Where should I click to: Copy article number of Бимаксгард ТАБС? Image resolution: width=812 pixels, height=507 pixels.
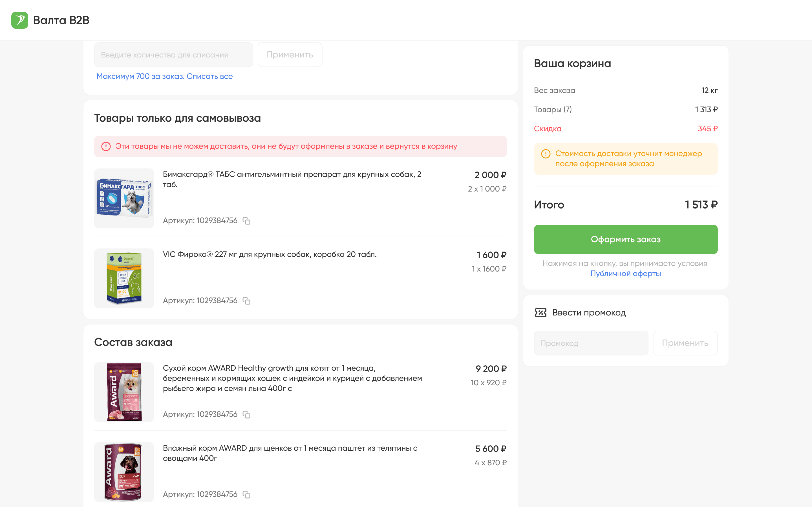247,221
